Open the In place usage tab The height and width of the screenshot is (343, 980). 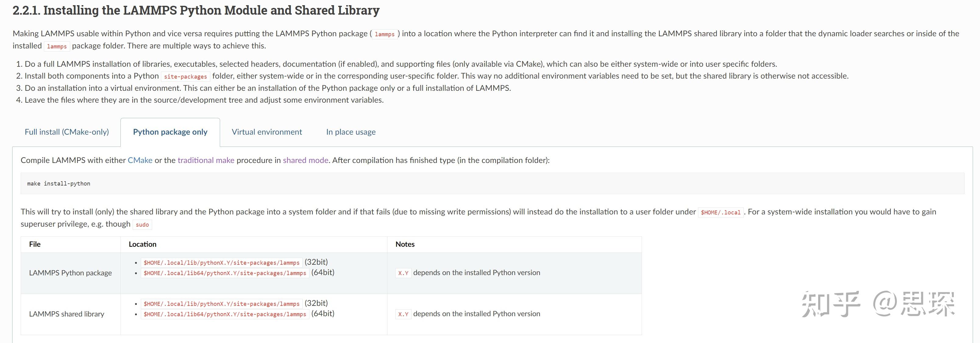tap(351, 132)
